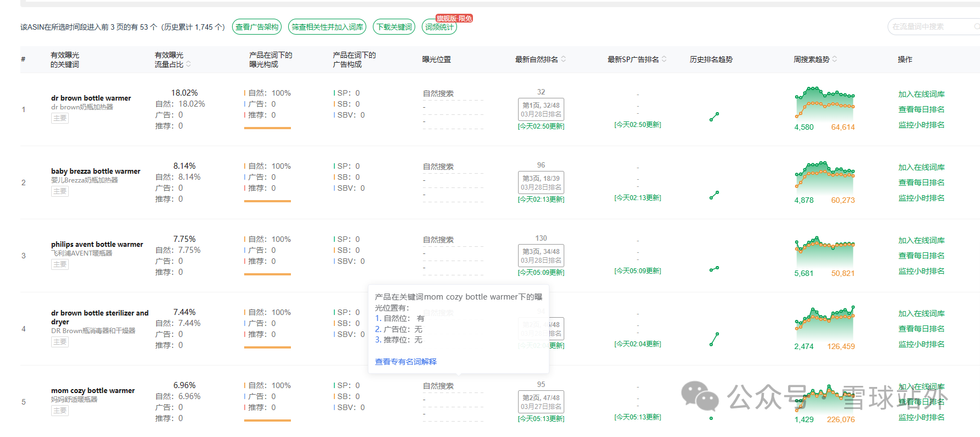Viewport: 980px width, 437px height.
Task: Click 主要 tag under mom cozy bottle warmer
Action: tap(60, 411)
